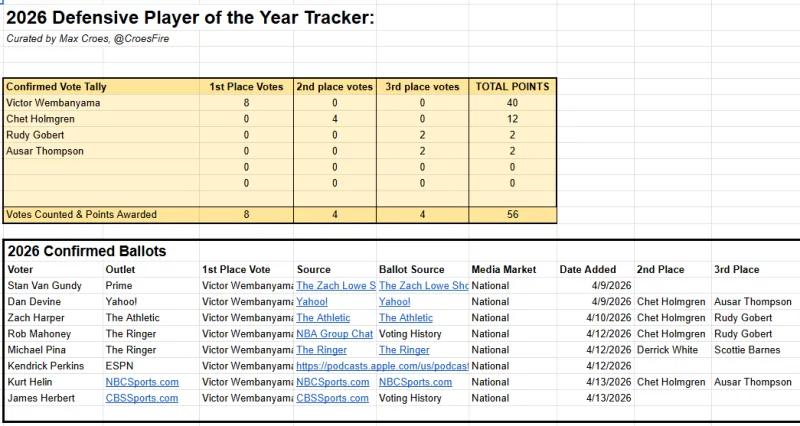Open the NBA Group Chat source link

point(334,334)
